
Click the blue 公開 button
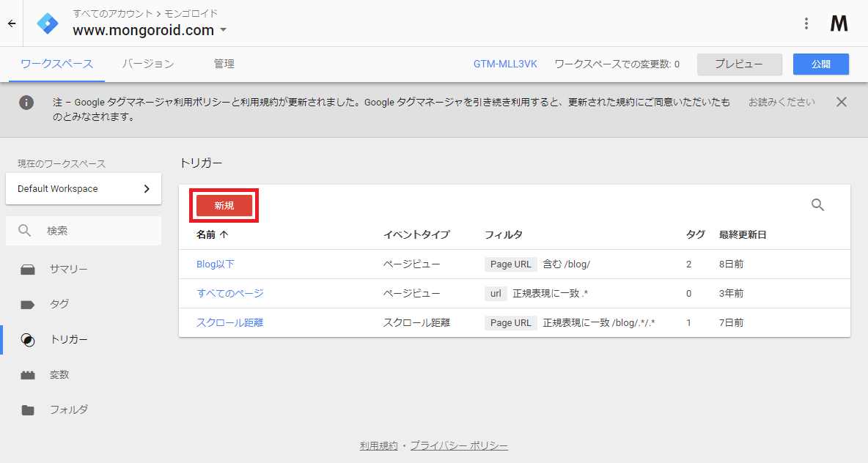point(821,64)
